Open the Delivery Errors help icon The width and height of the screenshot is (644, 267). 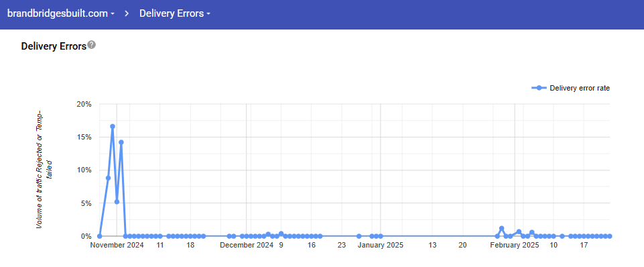[92, 45]
